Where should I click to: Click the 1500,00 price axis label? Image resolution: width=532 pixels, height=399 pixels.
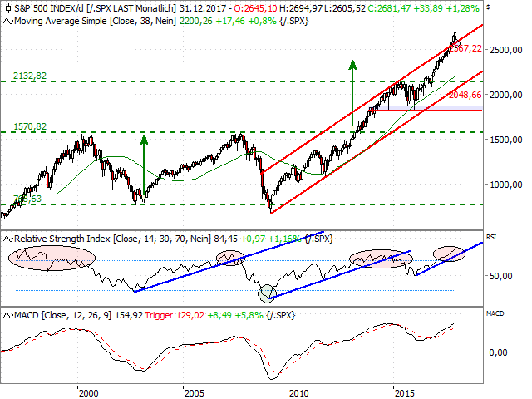coord(506,140)
